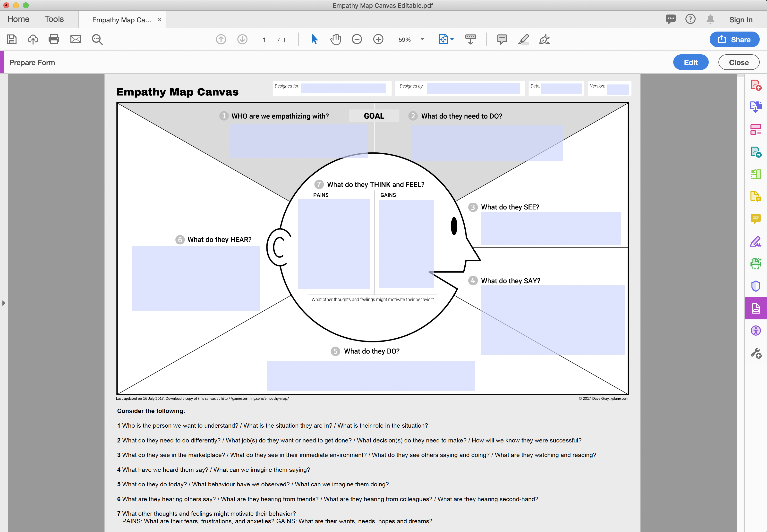Close the Prepare Form toolbar
This screenshot has height=532, width=767.
pyautogui.click(x=739, y=62)
